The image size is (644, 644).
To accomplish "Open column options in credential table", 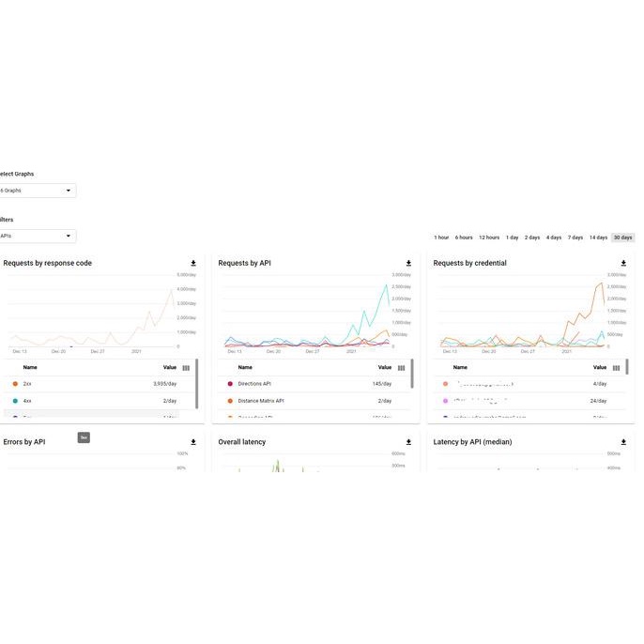I will point(616,368).
